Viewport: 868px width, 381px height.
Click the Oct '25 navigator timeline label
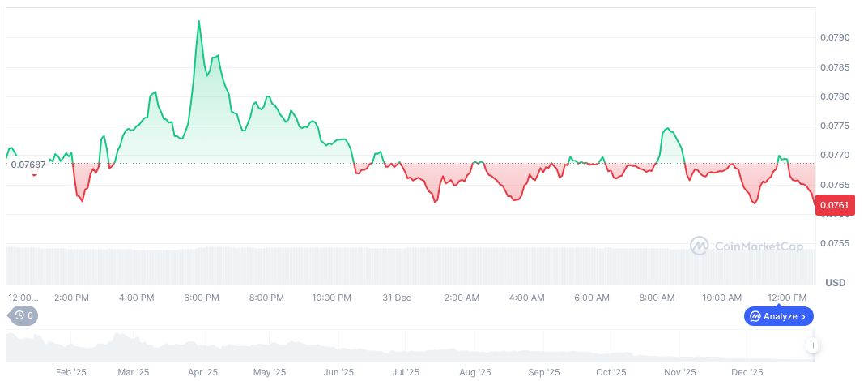[x=609, y=372]
